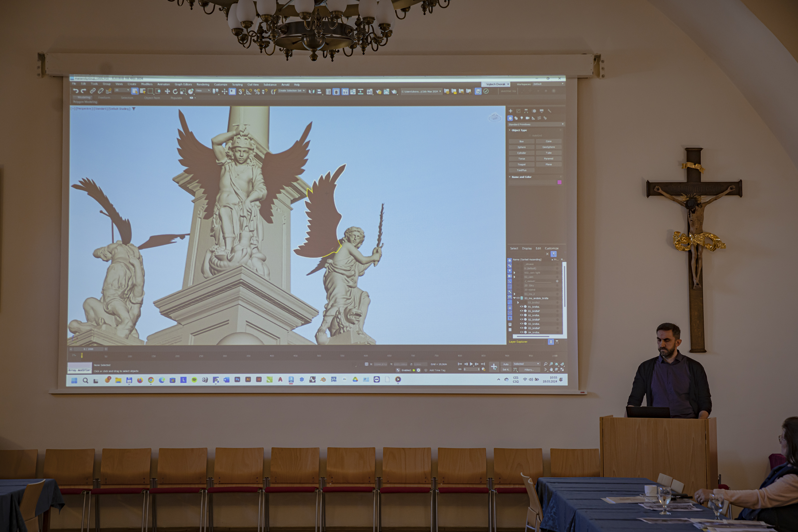Click the GeoSphere button
Image resolution: width=798 pixels, height=532 pixels.
549,147
